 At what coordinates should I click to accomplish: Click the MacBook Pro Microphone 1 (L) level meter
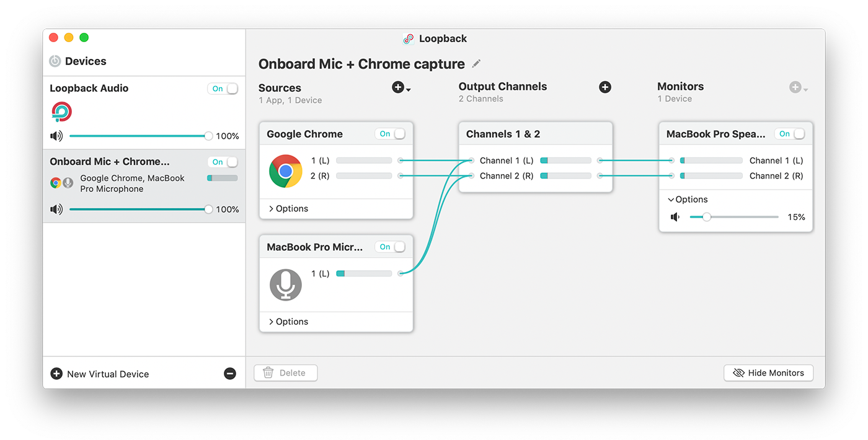[x=364, y=273]
